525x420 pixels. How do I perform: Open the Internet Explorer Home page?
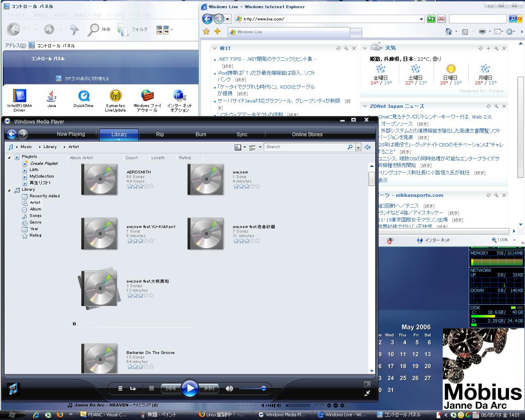(x=449, y=32)
